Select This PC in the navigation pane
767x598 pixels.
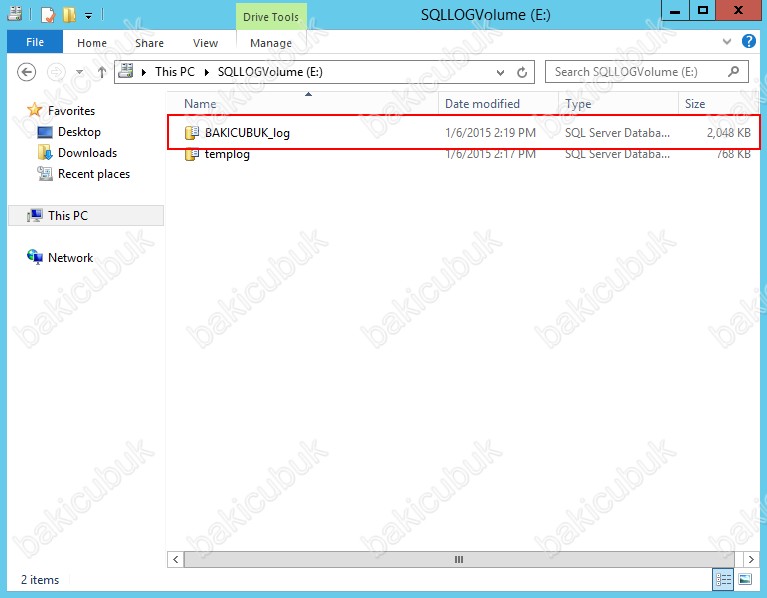[86, 216]
